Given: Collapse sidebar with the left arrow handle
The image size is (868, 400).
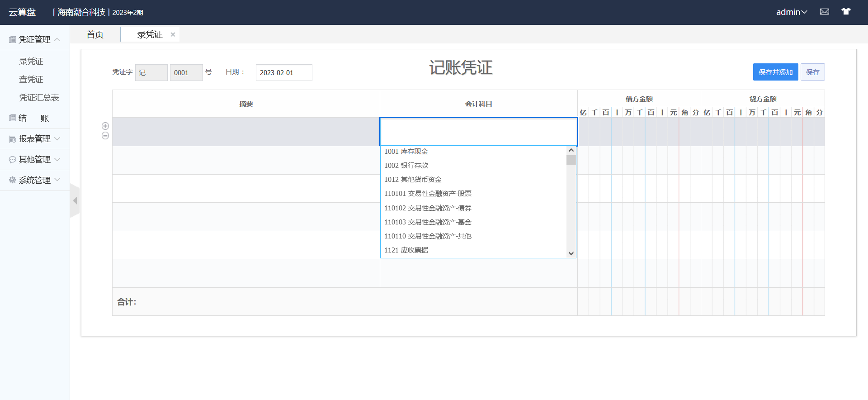Looking at the screenshot, I should pyautogui.click(x=75, y=200).
